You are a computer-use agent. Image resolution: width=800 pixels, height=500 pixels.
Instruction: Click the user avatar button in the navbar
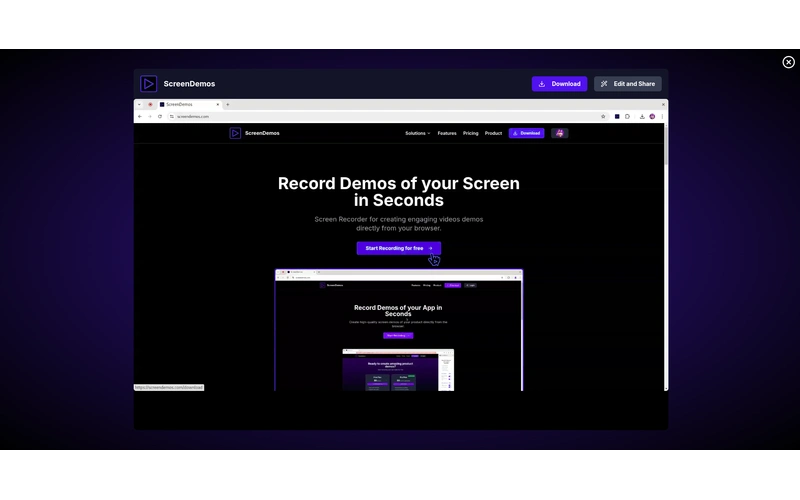[x=560, y=133]
